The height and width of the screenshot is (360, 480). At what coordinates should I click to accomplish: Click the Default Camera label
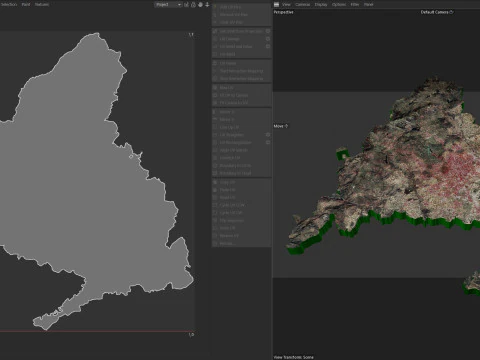[x=437, y=12]
